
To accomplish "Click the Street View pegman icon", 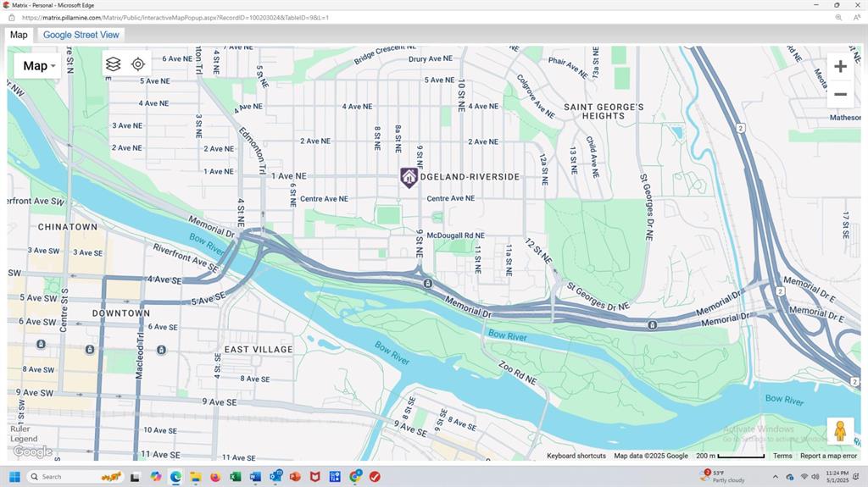I will 840,430.
